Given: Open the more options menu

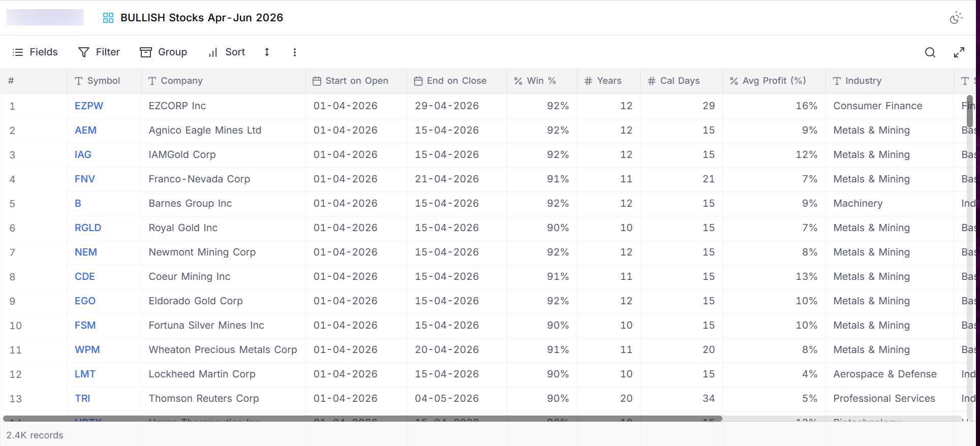Looking at the screenshot, I should (294, 52).
